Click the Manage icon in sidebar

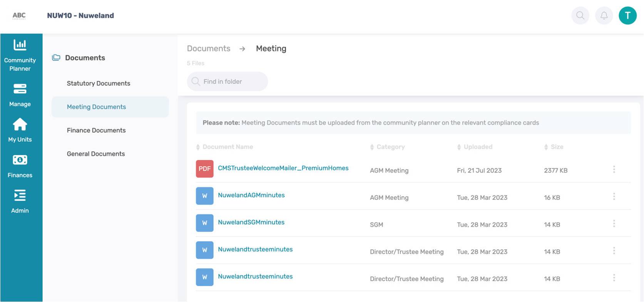20,89
